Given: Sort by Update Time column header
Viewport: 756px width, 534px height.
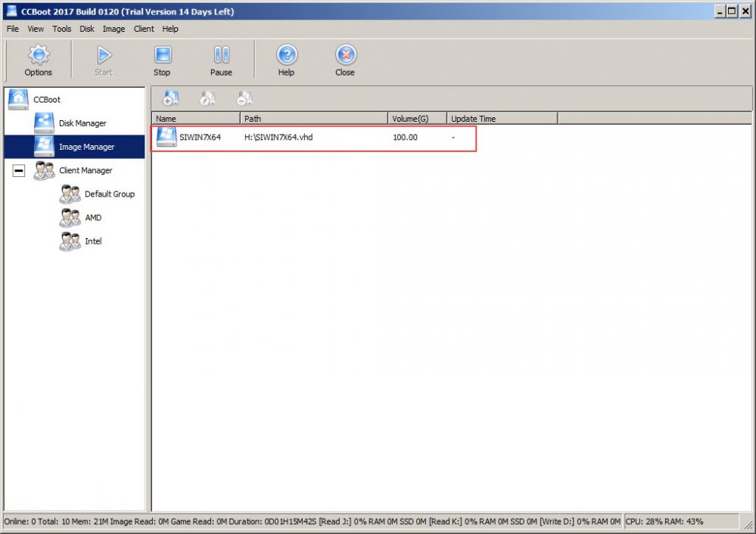Looking at the screenshot, I should (x=502, y=119).
